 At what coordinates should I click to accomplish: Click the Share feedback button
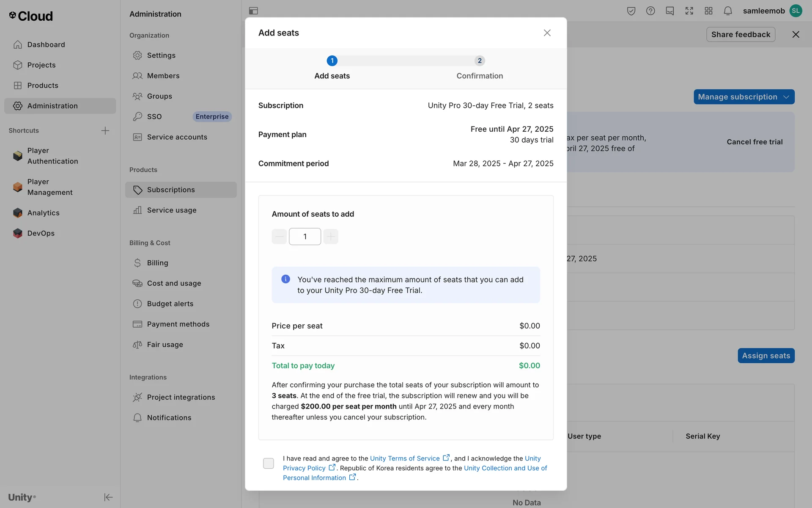740,34
